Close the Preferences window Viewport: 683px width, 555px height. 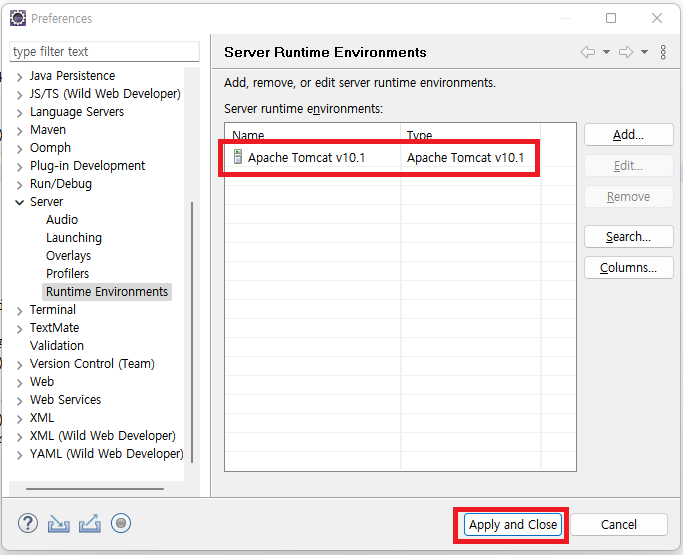pyautogui.click(x=657, y=18)
